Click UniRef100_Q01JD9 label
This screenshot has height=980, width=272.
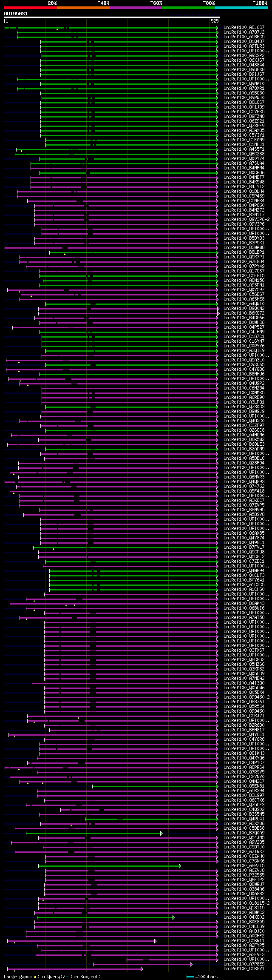click(244, 107)
